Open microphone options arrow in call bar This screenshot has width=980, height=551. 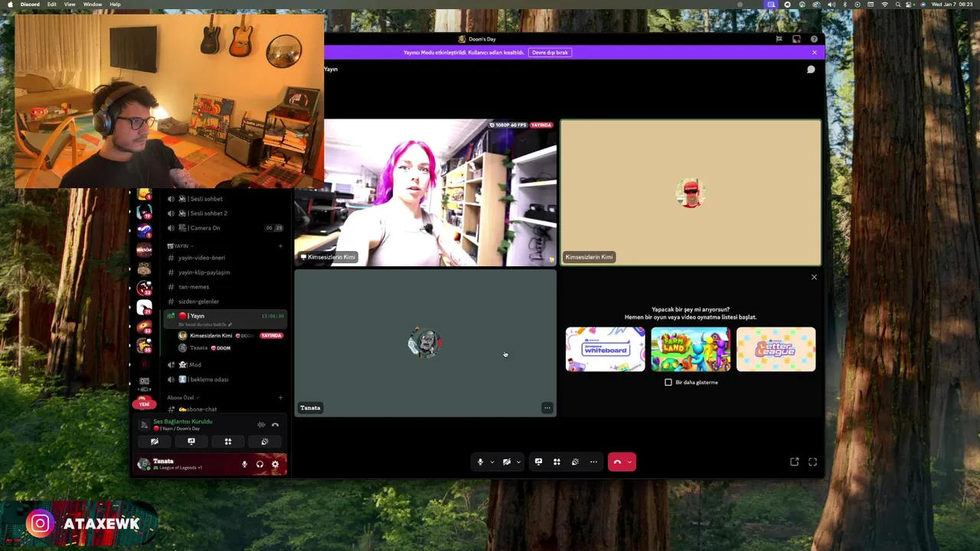tap(492, 462)
